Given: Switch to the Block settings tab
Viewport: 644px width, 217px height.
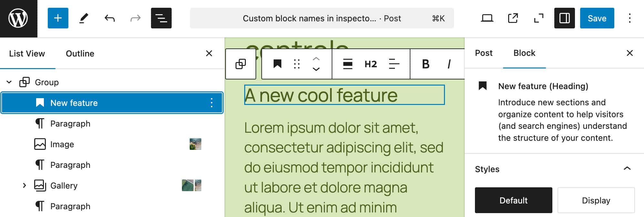Looking at the screenshot, I should click(524, 53).
